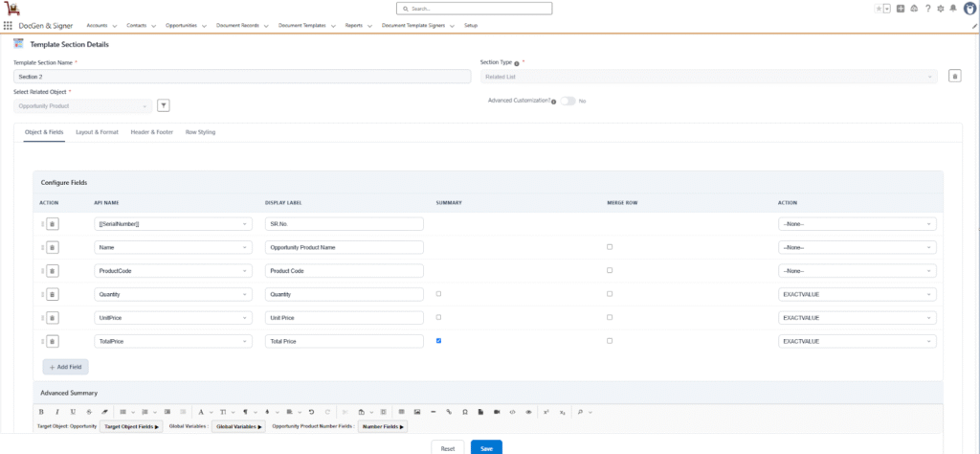This screenshot has height=454, width=980.
Task: Delete the ProductCode field row
Action: (x=53, y=270)
